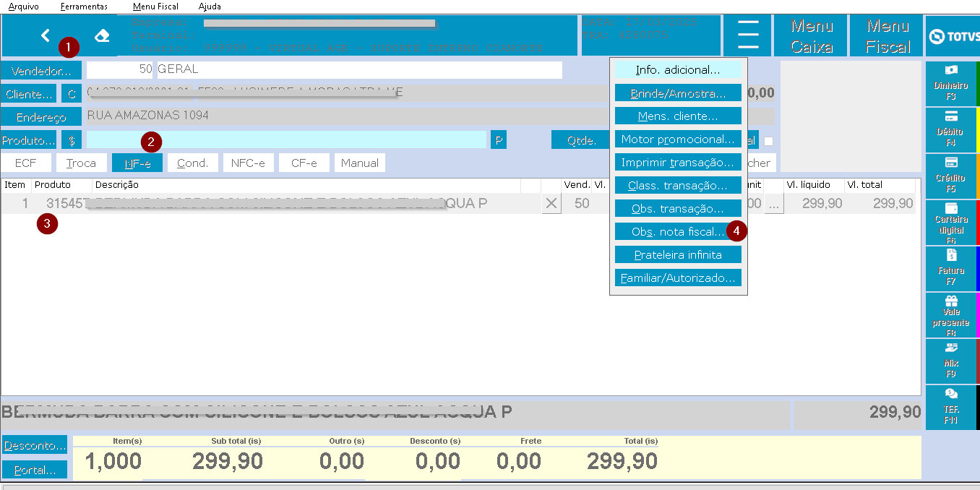This screenshot has height=490, width=980.
Task: Choose Motor promocional... option
Action: click(678, 139)
